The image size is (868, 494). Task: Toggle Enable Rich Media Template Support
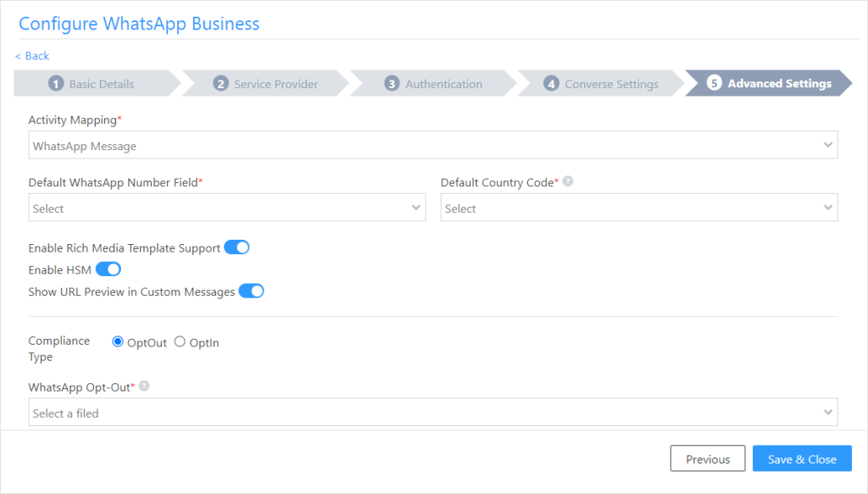coord(236,247)
